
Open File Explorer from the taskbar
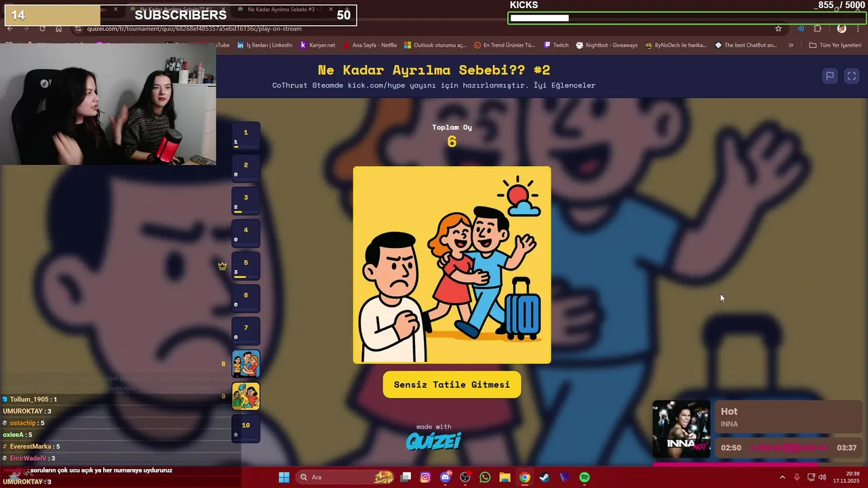click(x=505, y=477)
